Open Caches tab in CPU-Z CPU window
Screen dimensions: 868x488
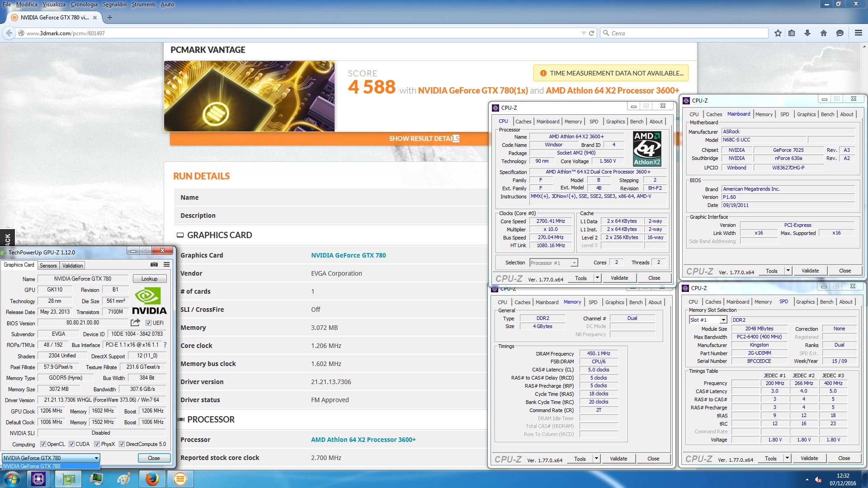(x=524, y=122)
